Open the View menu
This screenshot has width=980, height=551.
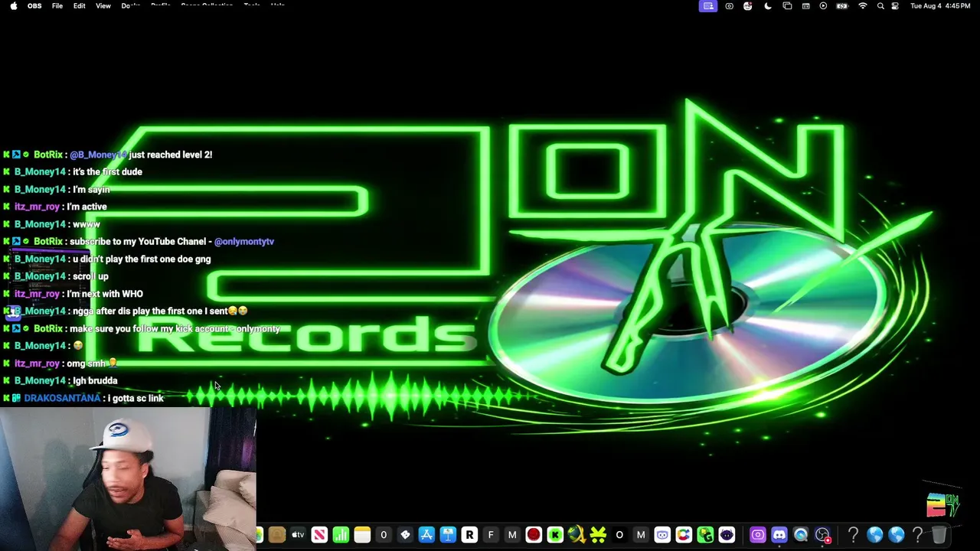tap(103, 5)
